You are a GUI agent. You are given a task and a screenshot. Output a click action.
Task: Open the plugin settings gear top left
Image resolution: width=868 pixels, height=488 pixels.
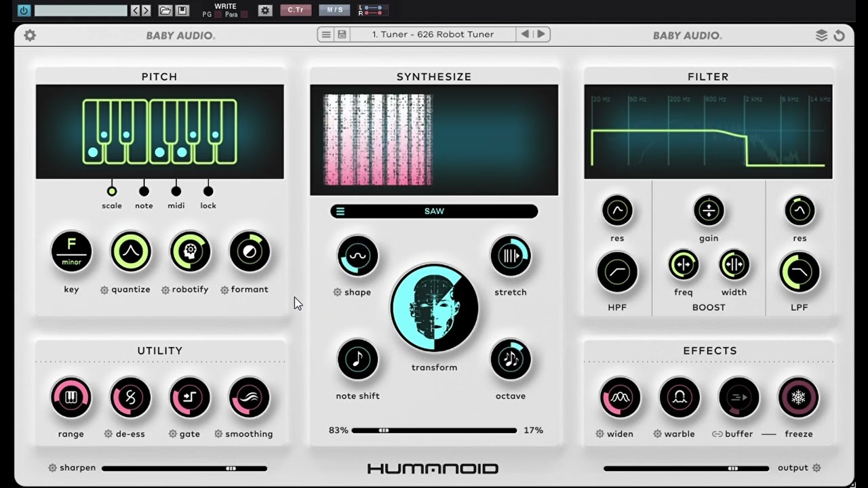[x=30, y=35]
